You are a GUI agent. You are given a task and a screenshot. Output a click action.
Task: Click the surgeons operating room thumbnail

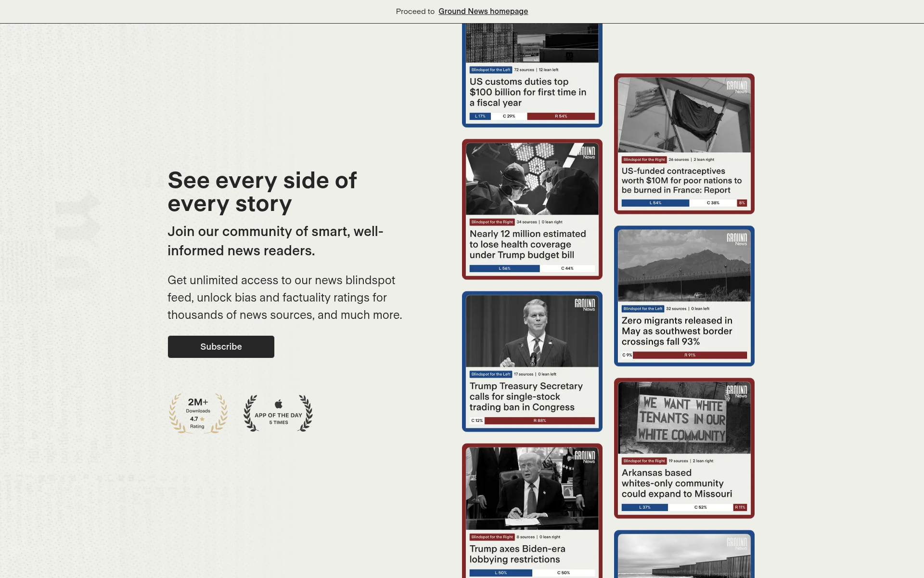pyautogui.click(x=532, y=179)
